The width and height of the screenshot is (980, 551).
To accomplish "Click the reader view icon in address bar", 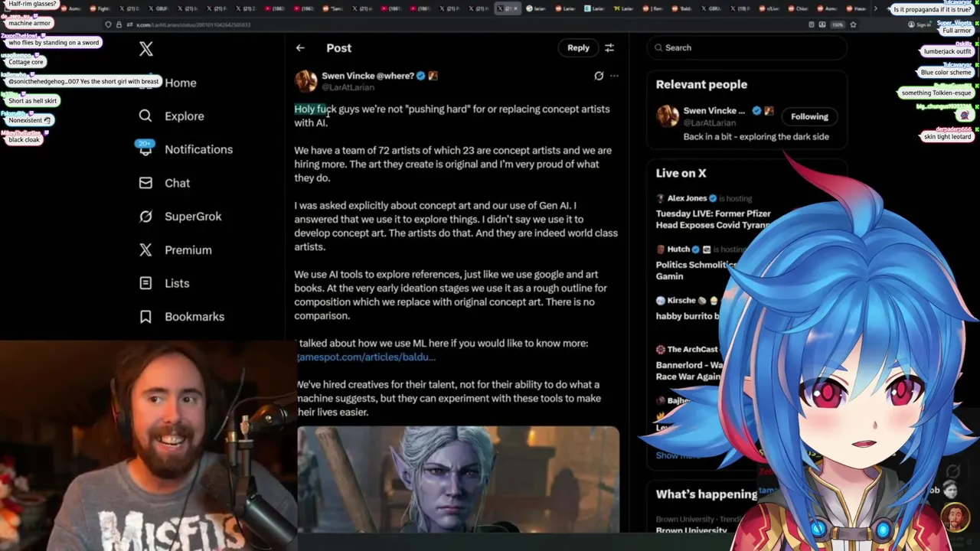I will (x=812, y=24).
